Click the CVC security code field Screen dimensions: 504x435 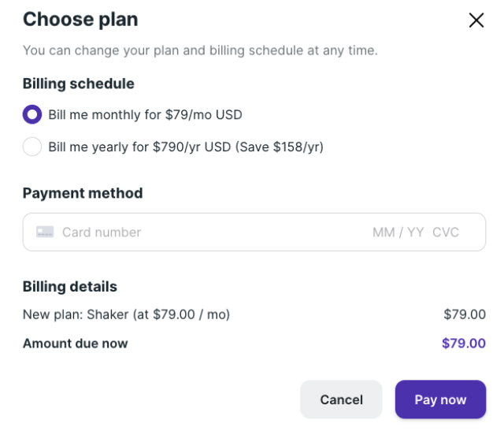(x=446, y=232)
